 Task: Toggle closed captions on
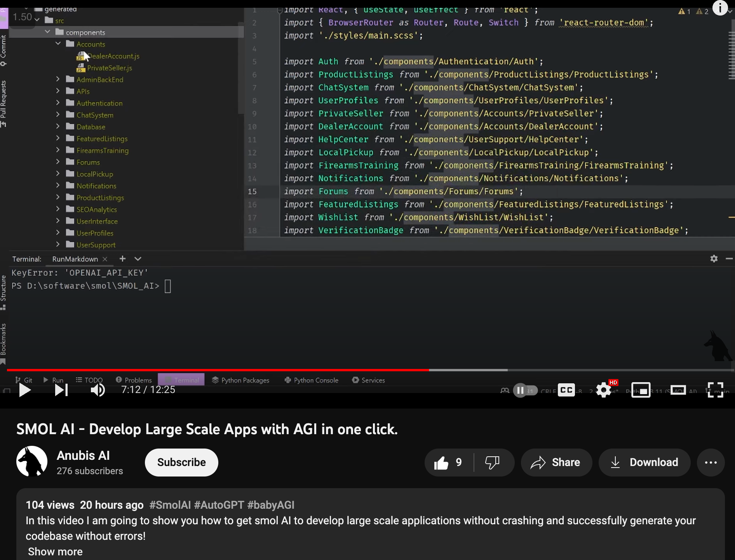coord(566,390)
